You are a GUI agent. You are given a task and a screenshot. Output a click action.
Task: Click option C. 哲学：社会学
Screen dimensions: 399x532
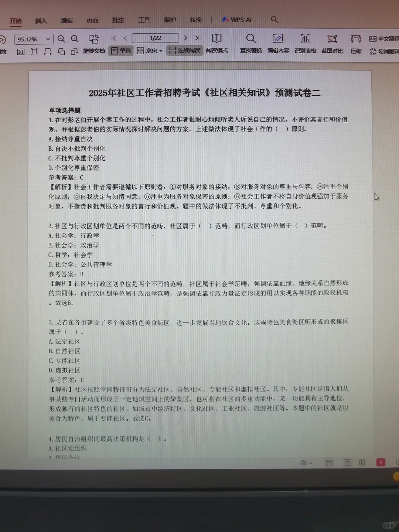pyautogui.click(x=71, y=255)
